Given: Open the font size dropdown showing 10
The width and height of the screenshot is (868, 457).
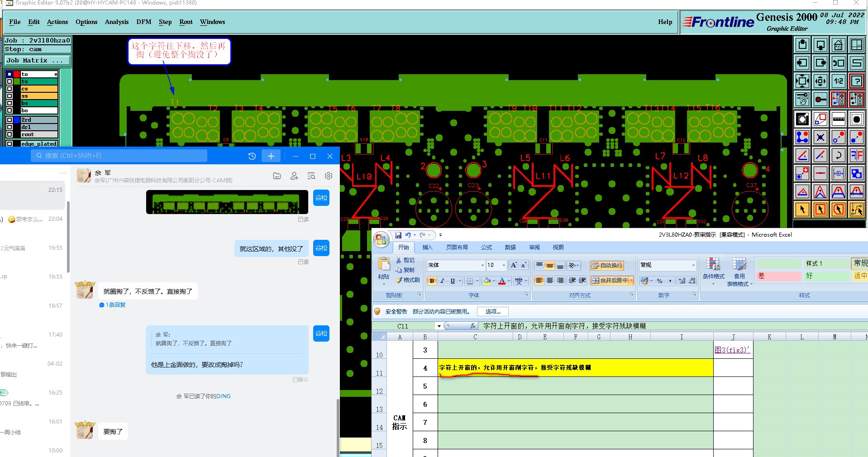Looking at the screenshot, I should pyautogui.click(x=504, y=265).
